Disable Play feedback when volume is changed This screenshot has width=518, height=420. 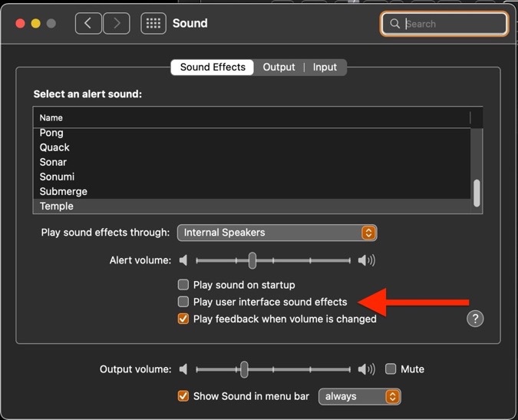point(183,319)
